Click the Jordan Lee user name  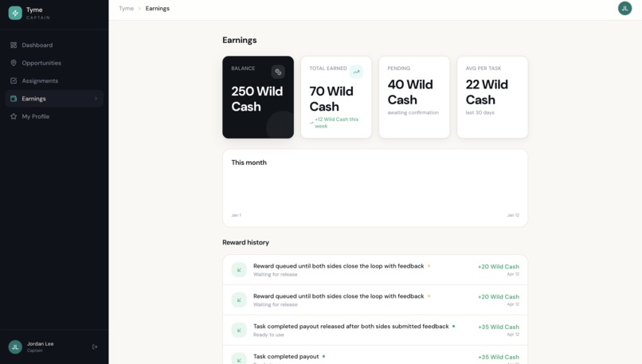coord(40,344)
